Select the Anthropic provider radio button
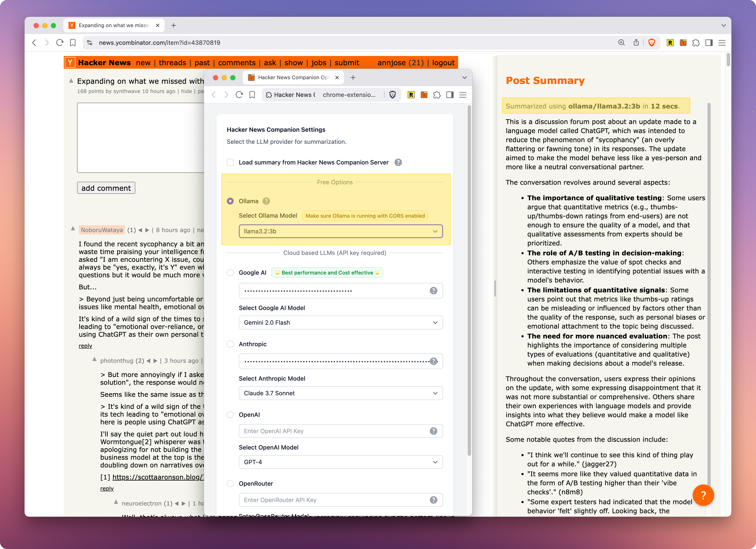The width and height of the screenshot is (756, 549). pyautogui.click(x=230, y=344)
